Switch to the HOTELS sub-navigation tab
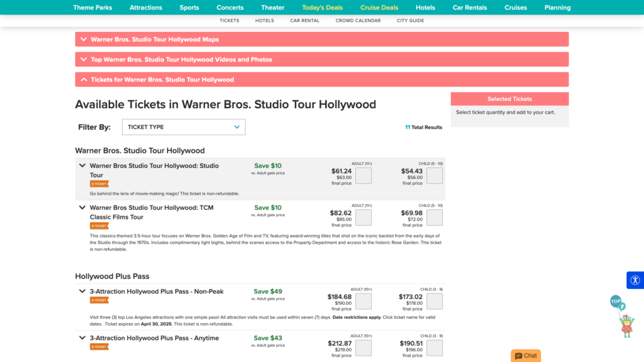 tap(265, 21)
